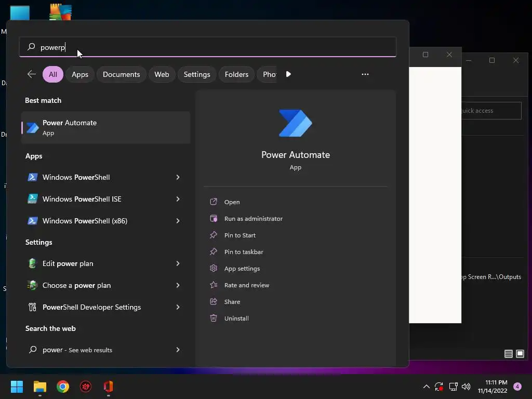Click Run as administrator label
Viewport: 532px width, 399px height.
(254, 219)
